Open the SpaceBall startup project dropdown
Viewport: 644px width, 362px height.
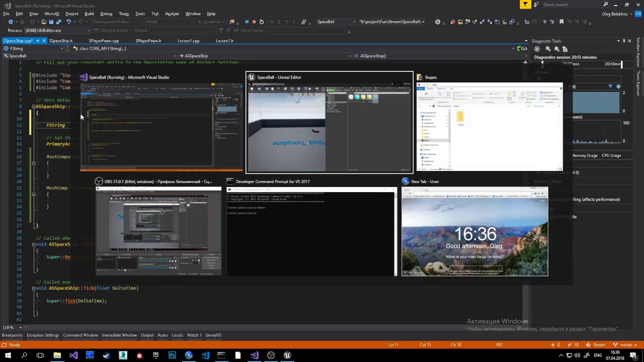[336, 22]
